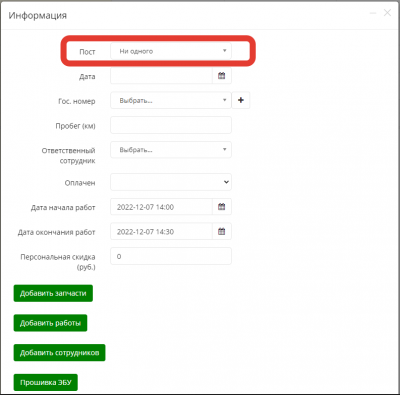
Task: Click the Информация dialog title text
Action: coord(38,15)
